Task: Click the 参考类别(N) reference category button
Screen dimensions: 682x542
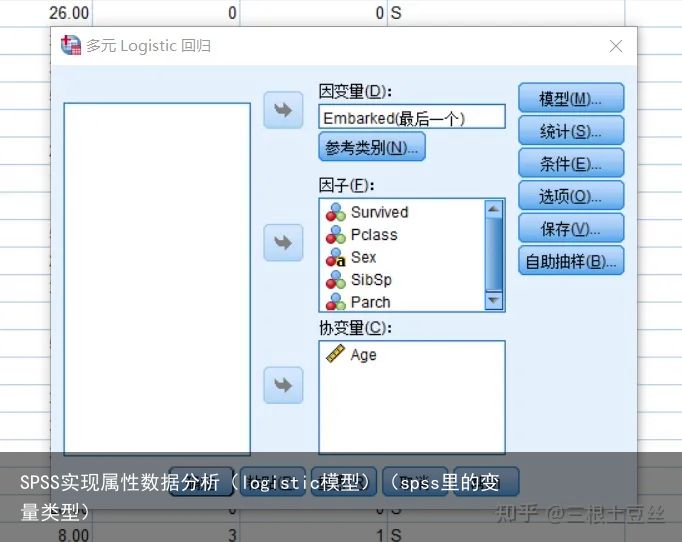Action: pyautogui.click(x=372, y=147)
